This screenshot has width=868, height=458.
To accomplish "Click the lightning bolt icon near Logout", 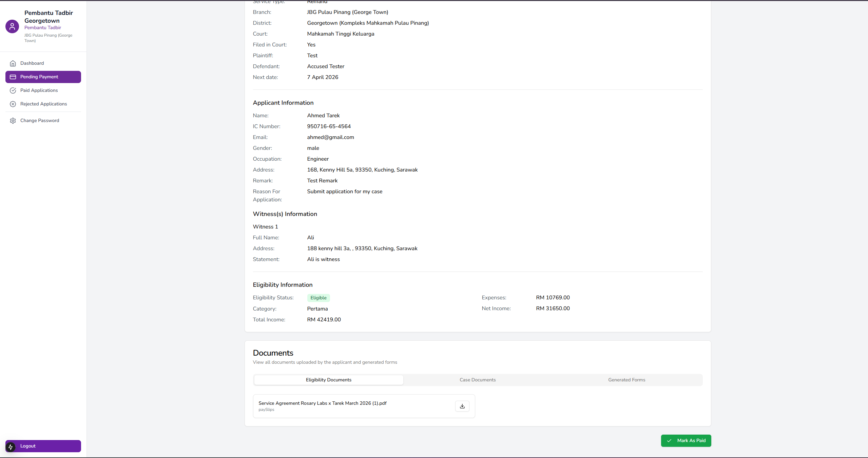I will (x=11, y=447).
